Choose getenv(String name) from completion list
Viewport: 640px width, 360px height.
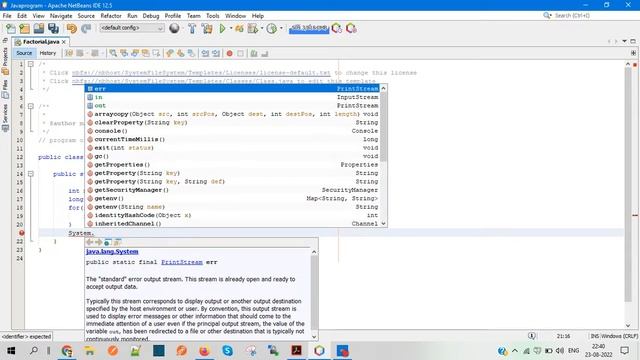click(233, 207)
